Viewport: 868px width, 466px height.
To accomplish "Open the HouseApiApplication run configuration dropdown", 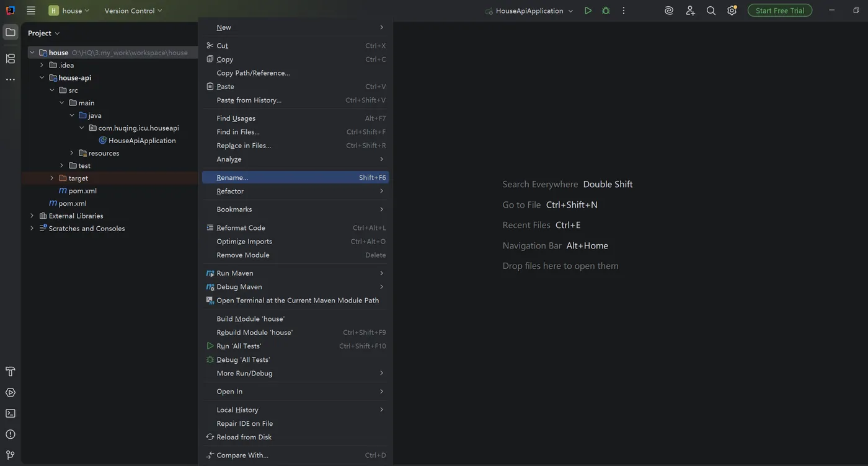I will [x=529, y=11].
